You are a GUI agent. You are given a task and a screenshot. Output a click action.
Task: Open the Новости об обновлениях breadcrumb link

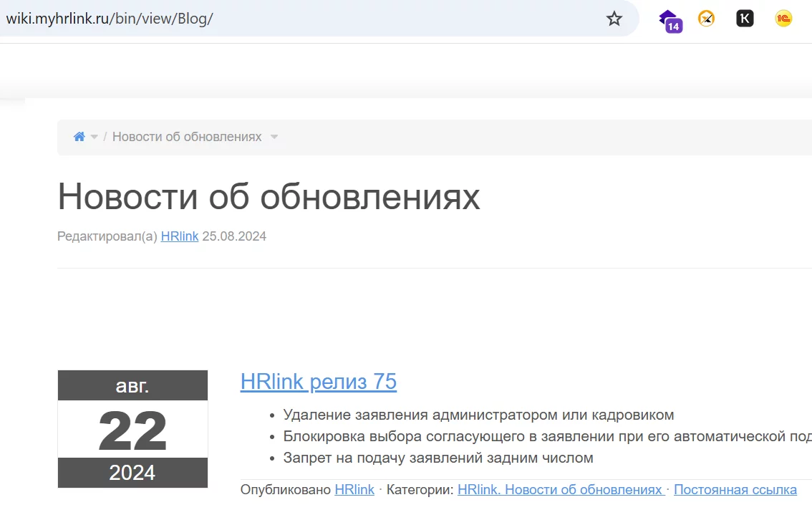tap(187, 137)
